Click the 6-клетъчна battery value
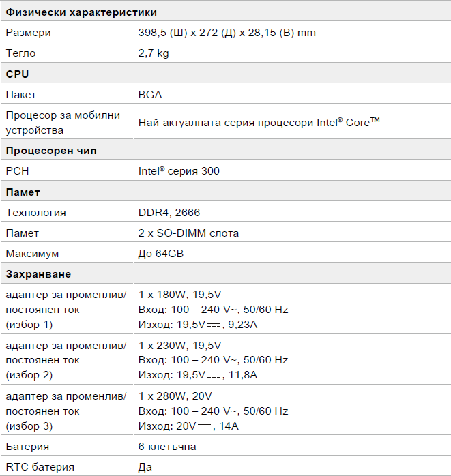 [x=167, y=447]
